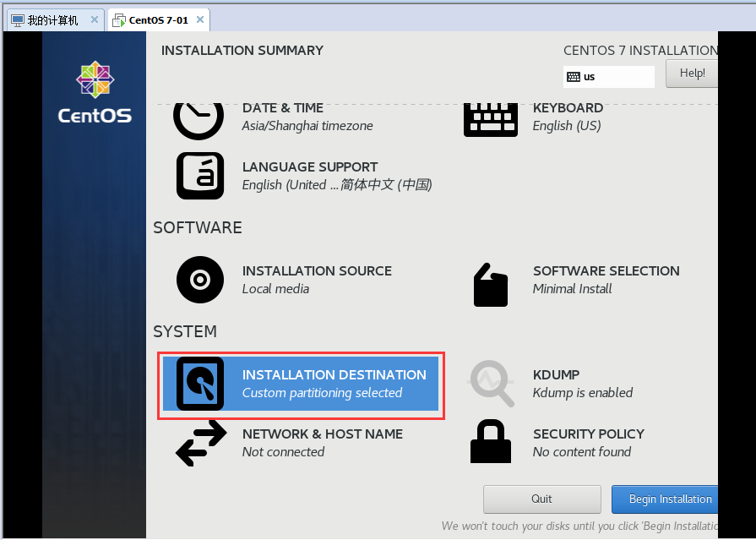Click 'Minimal Install' status text
Image resolution: width=756 pixels, height=540 pixels.
click(573, 289)
